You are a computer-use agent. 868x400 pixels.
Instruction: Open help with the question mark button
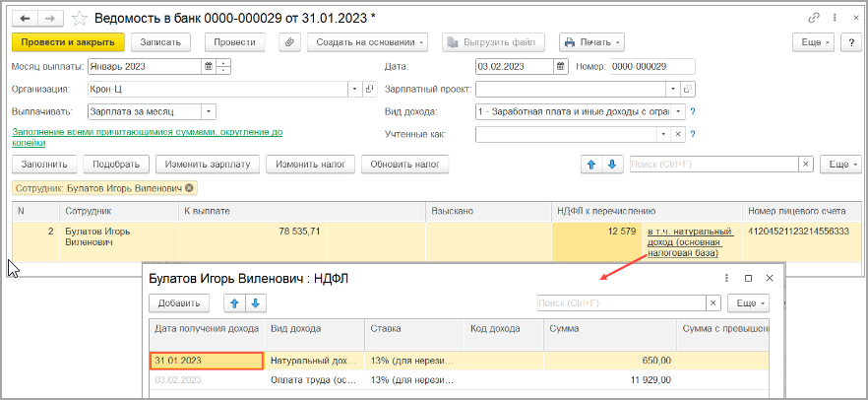tap(849, 42)
